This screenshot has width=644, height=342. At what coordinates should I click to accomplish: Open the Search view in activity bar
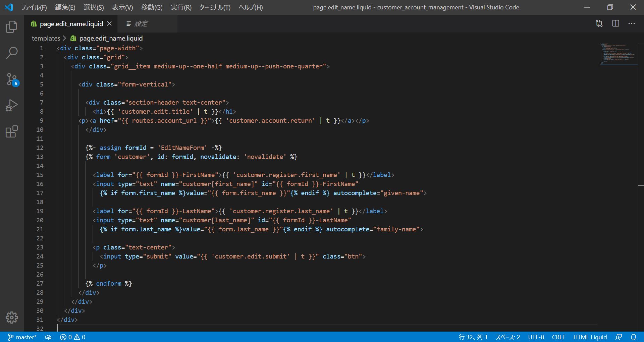pos(12,53)
